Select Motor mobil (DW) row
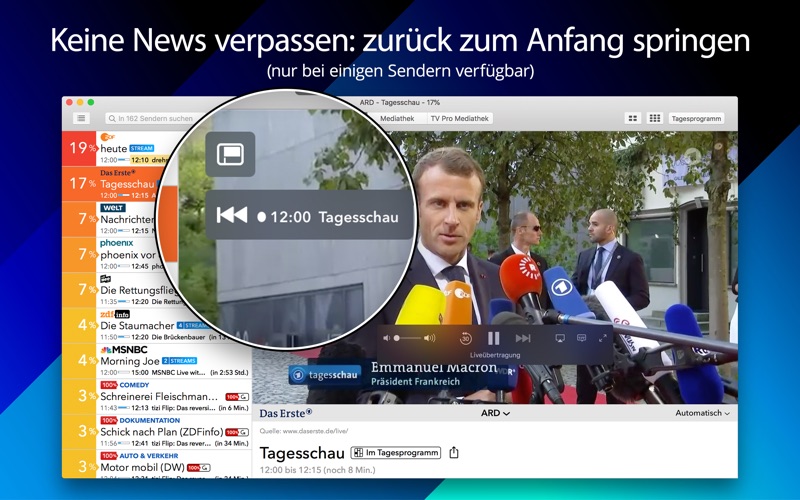This screenshot has width=800, height=500. 157,463
